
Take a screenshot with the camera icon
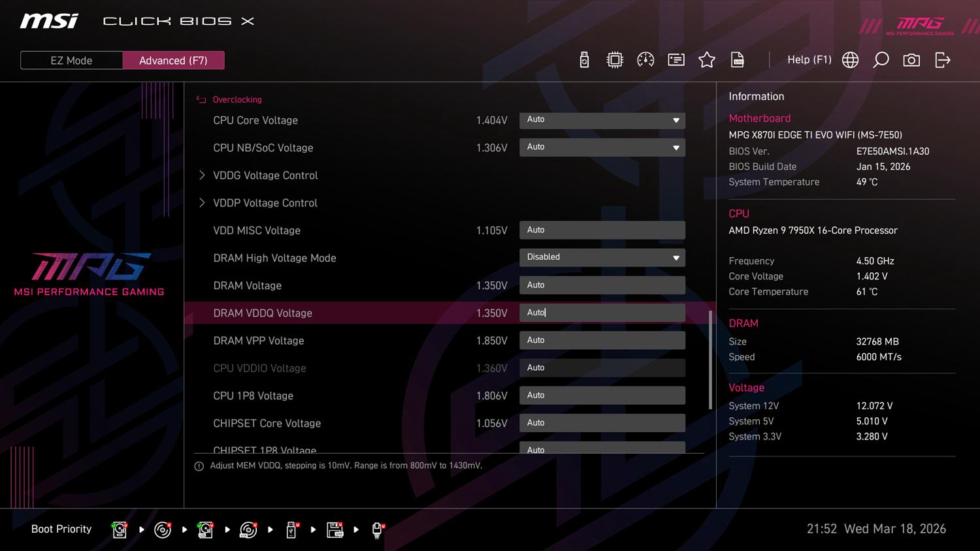(x=911, y=60)
